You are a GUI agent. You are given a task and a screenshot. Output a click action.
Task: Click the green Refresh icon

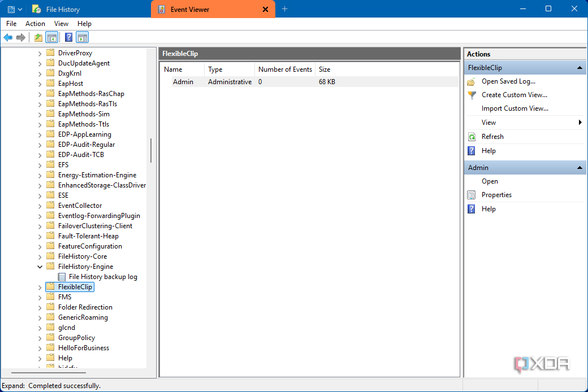pyautogui.click(x=472, y=137)
